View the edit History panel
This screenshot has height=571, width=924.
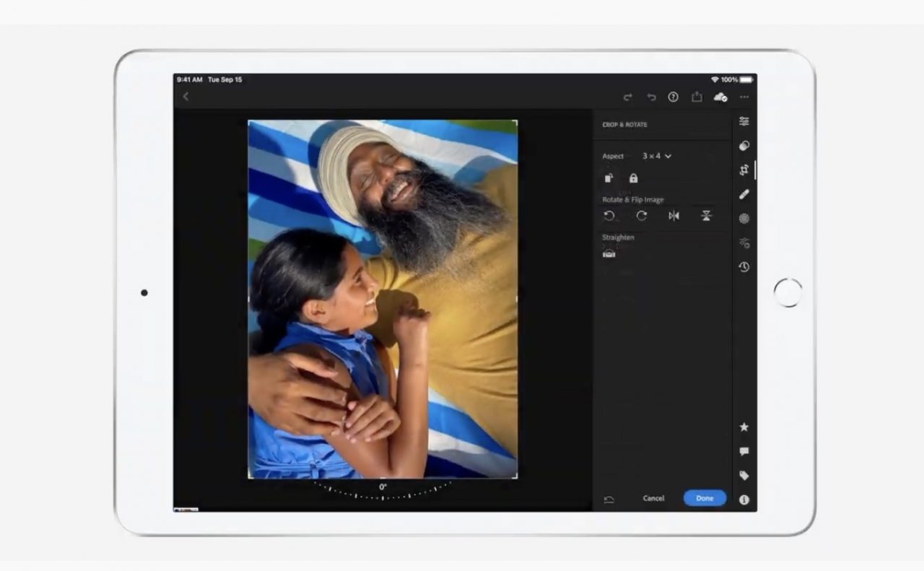click(x=744, y=266)
